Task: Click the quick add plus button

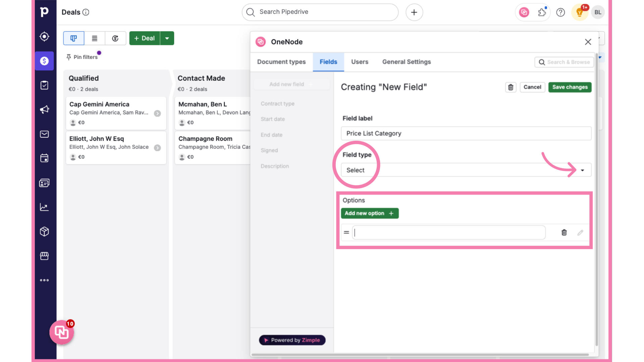Action: 414,12
